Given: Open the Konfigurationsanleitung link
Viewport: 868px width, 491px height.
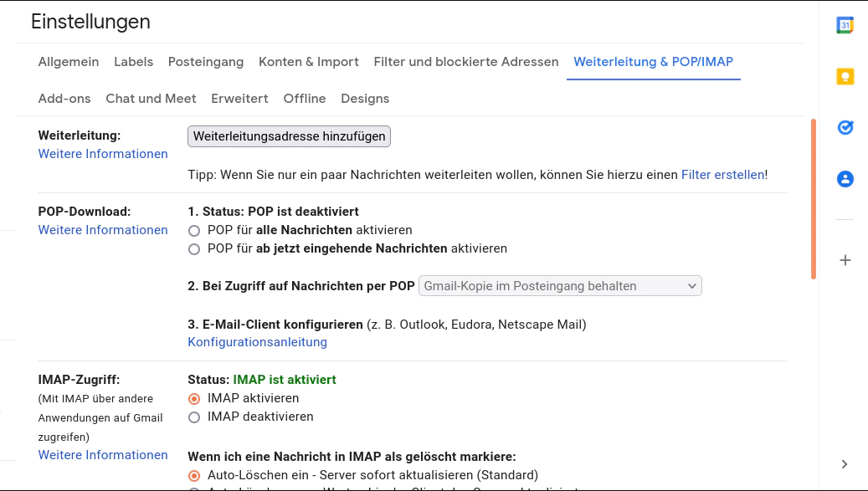Looking at the screenshot, I should pos(257,342).
